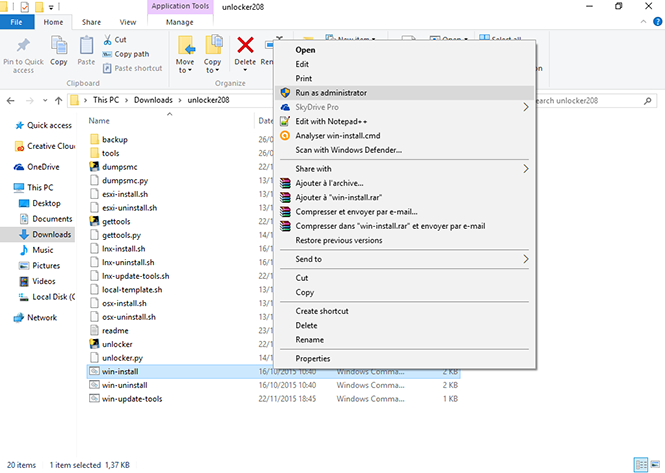Viewport: 665px width, 473px height.
Task: Click the Paste shortcut icon
Action: [x=107, y=68]
